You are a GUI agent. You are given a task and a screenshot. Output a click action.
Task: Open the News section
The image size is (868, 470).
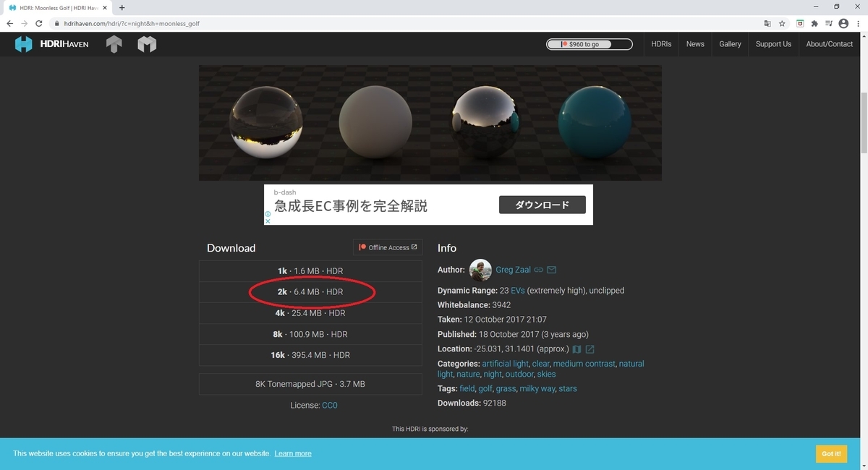(x=695, y=44)
